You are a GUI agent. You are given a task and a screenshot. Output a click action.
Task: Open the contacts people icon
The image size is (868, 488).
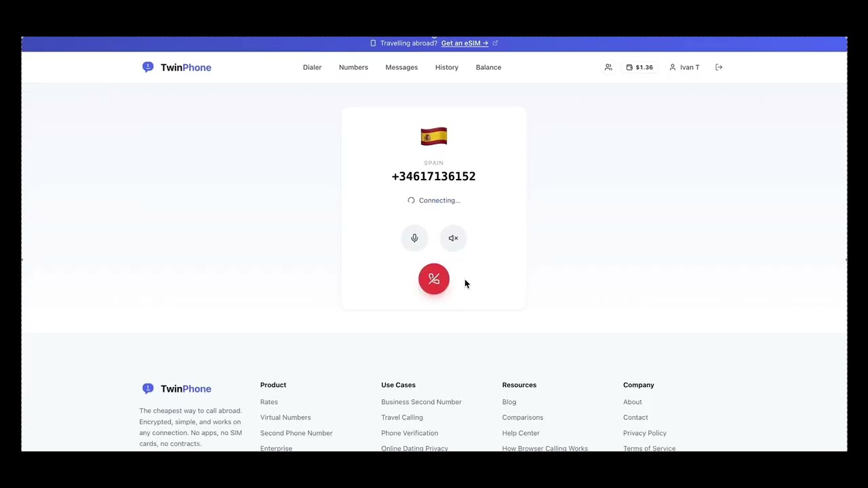pos(608,67)
